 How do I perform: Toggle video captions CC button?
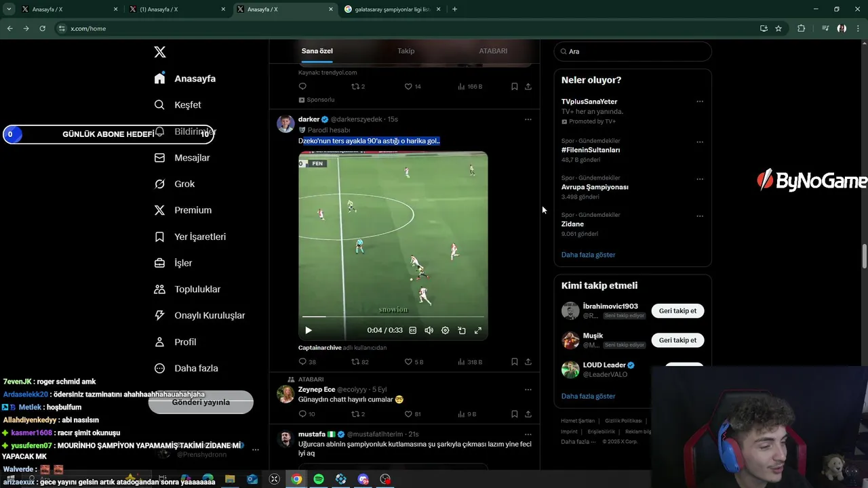pyautogui.click(x=413, y=331)
